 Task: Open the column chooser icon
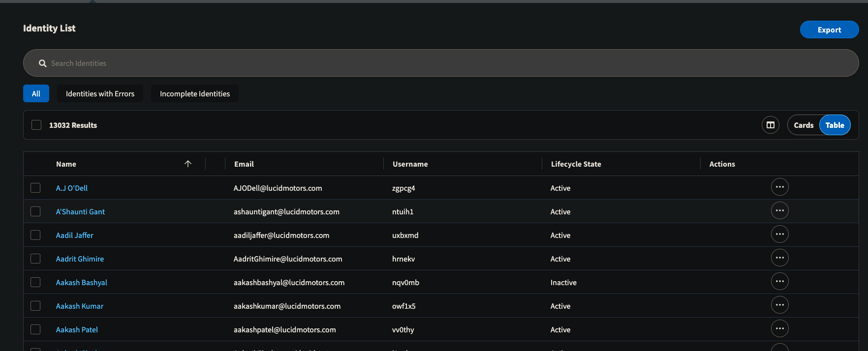click(x=771, y=125)
